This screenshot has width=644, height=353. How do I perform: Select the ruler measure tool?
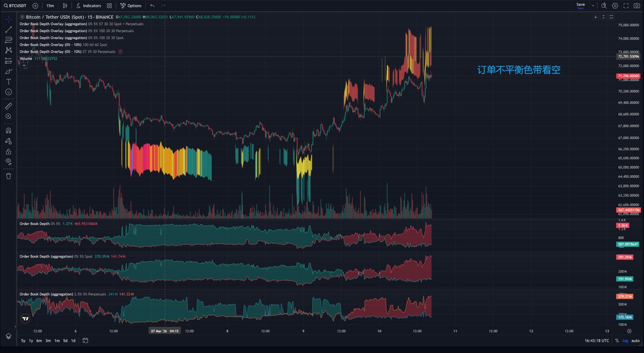(9, 106)
